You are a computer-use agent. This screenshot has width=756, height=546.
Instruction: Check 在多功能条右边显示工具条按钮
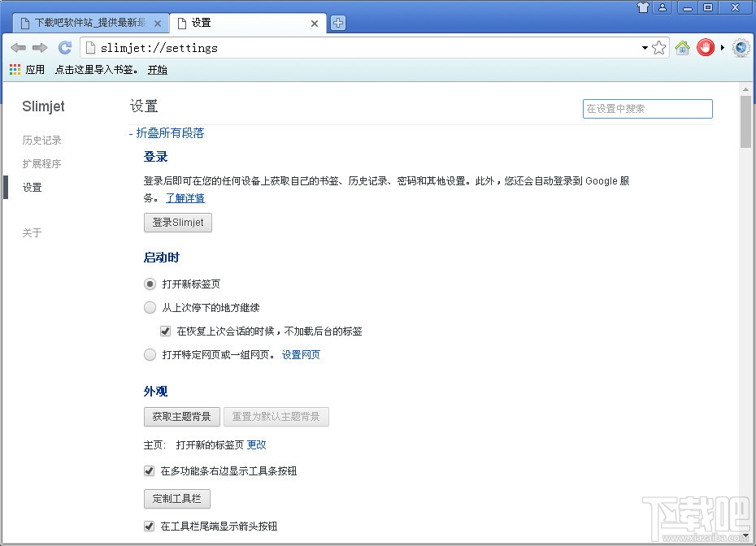(149, 470)
